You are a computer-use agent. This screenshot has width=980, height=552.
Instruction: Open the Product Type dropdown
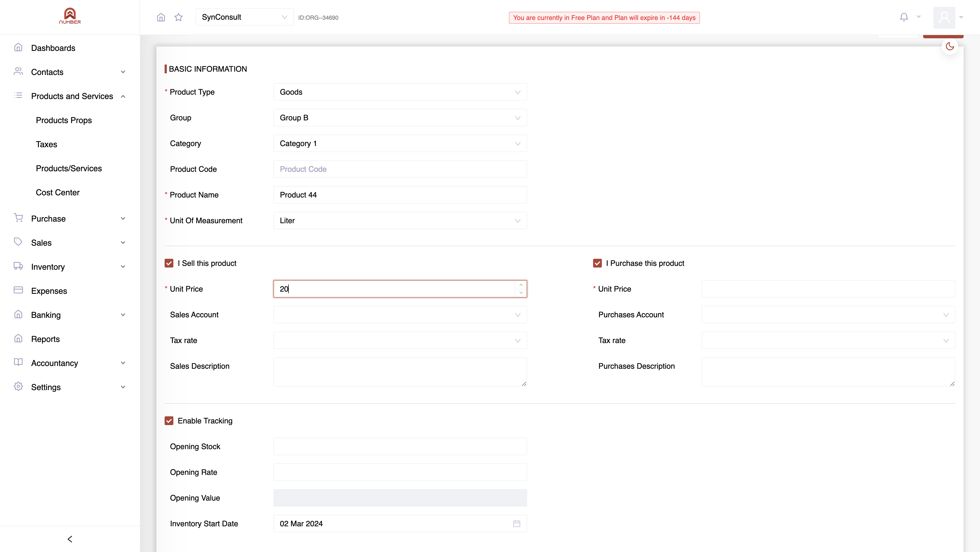coord(400,92)
